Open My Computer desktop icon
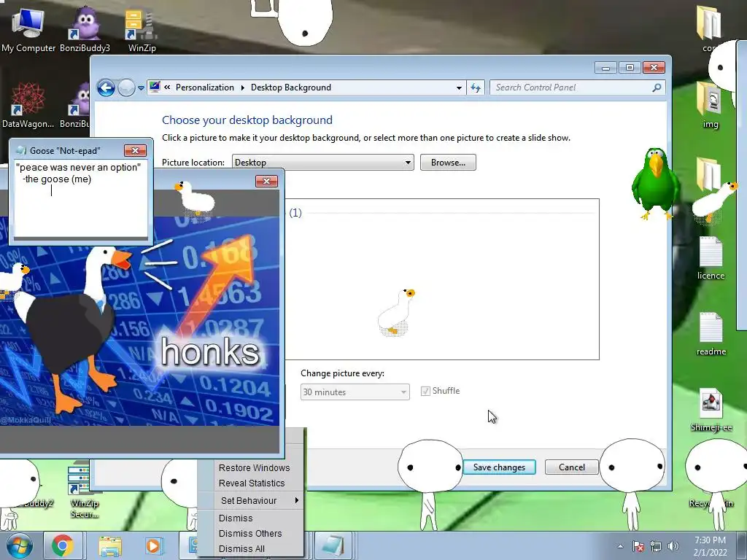The height and width of the screenshot is (560, 747). pyautogui.click(x=28, y=29)
